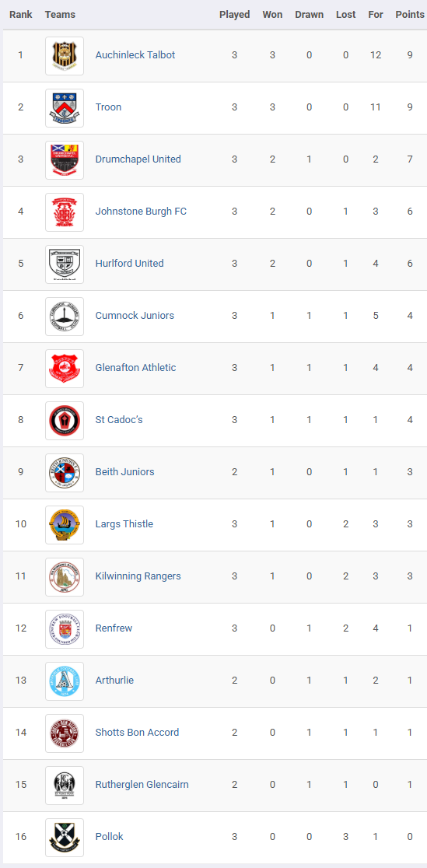Open the Shotts Bon Accord team link
Screen dimensions: 427x868
click(x=137, y=733)
